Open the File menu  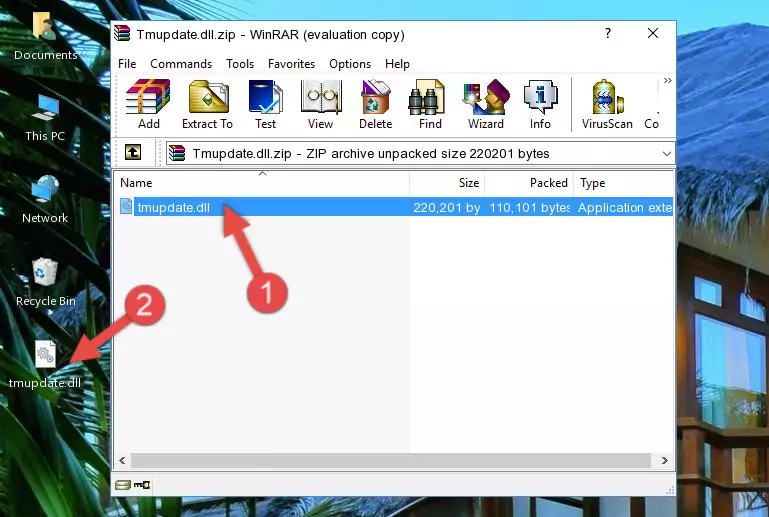(x=127, y=64)
